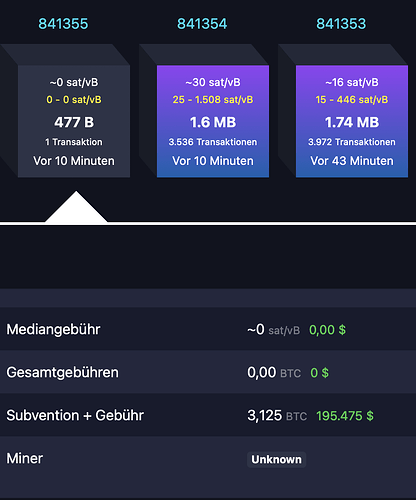Click the Mediangebühr row label

[53, 329]
